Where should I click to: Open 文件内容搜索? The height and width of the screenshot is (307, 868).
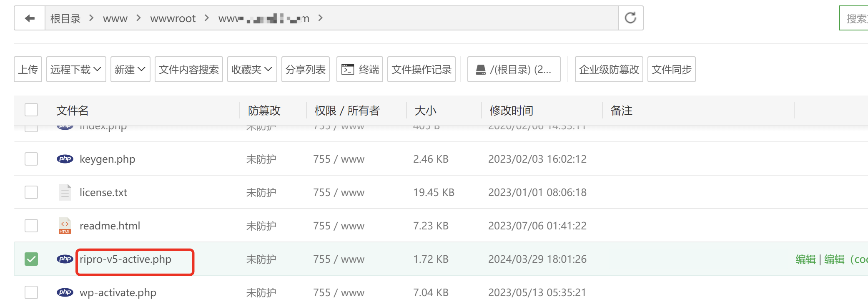coord(188,69)
